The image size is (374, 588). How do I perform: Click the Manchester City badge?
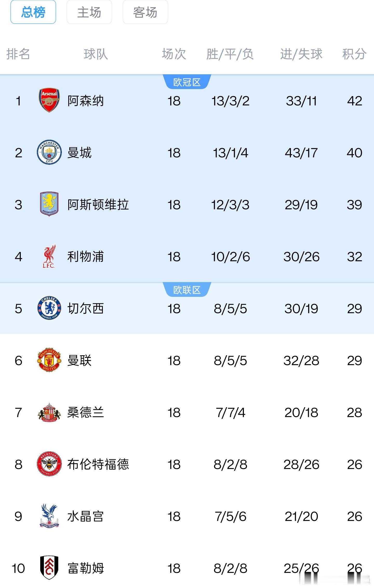point(49,152)
